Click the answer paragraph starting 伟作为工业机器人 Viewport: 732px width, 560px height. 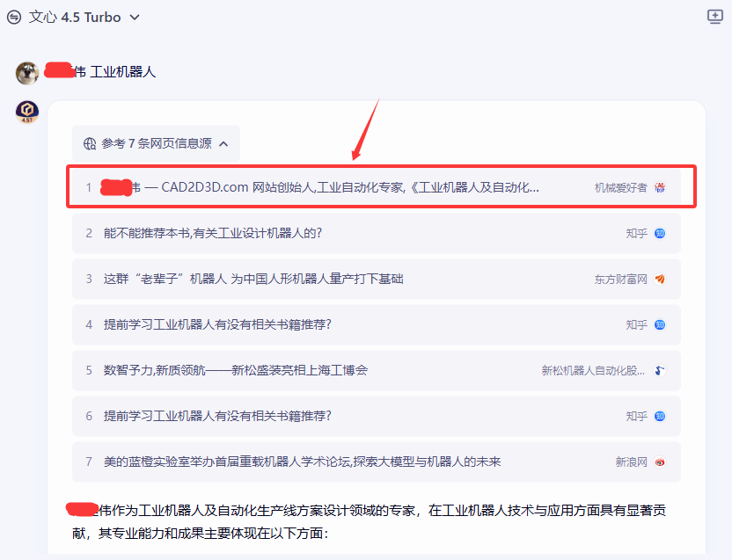click(x=369, y=521)
